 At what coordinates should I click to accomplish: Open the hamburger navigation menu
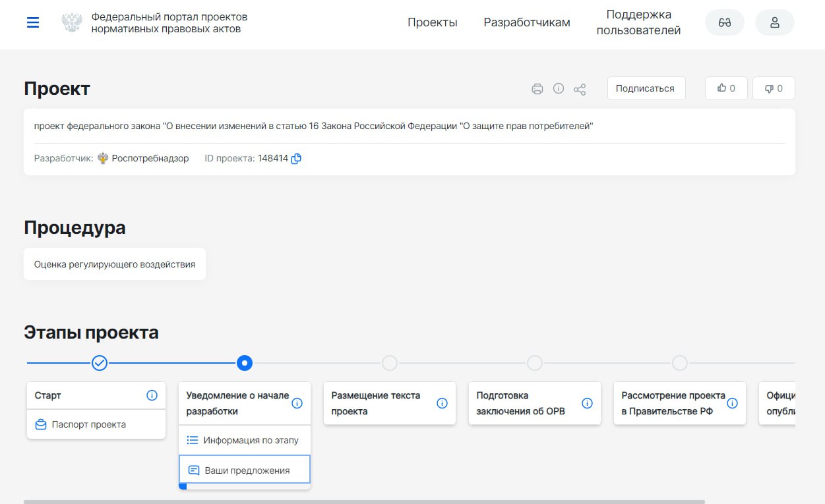(33, 22)
